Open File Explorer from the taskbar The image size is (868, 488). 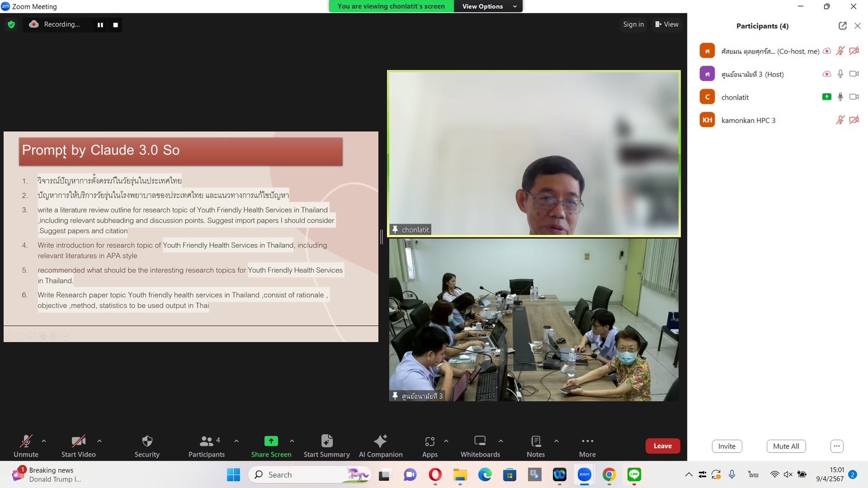[460, 475]
